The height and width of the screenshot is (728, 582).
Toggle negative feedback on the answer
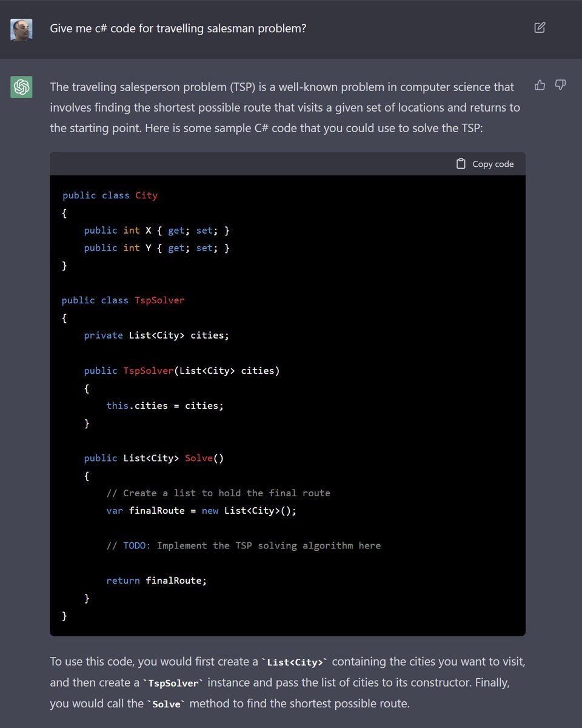[x=560, y=85]
